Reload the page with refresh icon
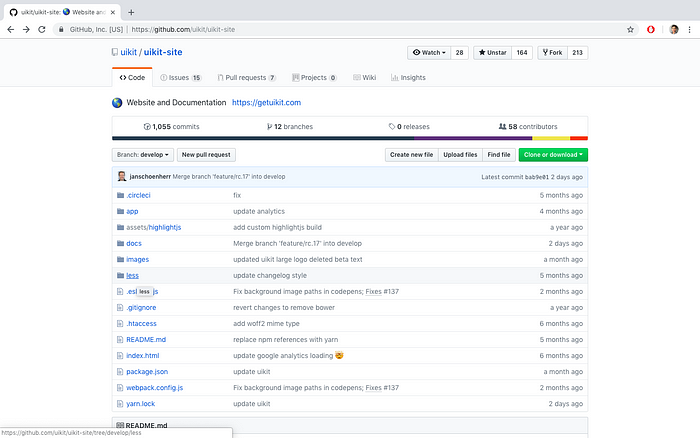This screenshot has height=438, width=700. coord(42,29)
